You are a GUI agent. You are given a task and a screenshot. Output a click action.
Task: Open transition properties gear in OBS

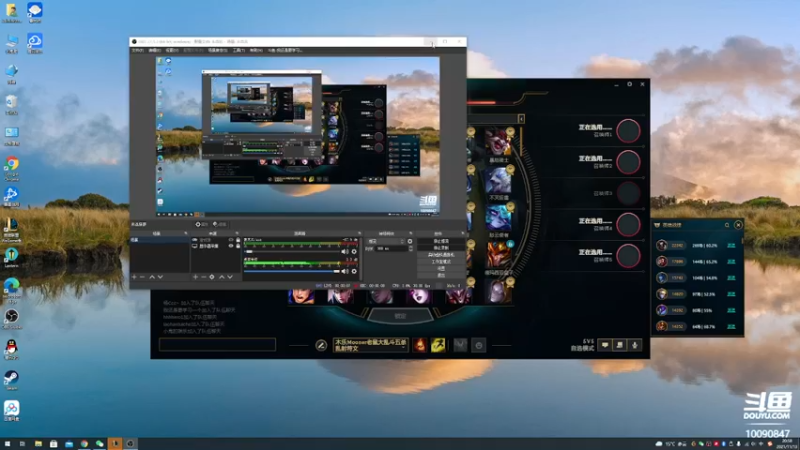click(x=410, y=241)
